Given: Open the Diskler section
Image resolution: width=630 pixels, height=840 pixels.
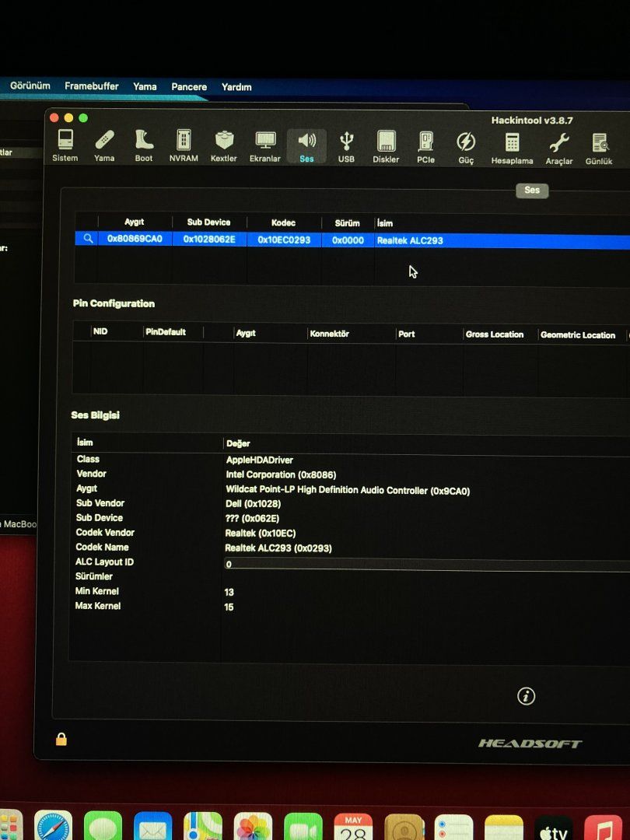Looking at the screenshot, I should pos(386,147).
